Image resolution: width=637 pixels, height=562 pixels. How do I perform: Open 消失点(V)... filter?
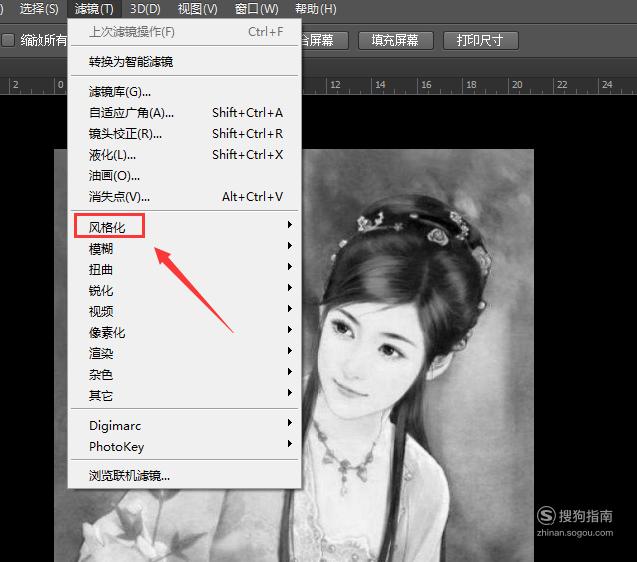click(185, 197)
